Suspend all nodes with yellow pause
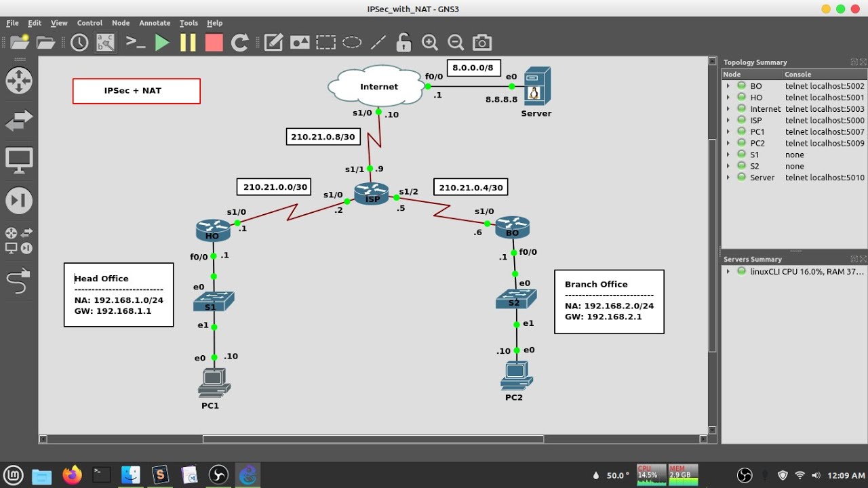 (x=188, y=43)
